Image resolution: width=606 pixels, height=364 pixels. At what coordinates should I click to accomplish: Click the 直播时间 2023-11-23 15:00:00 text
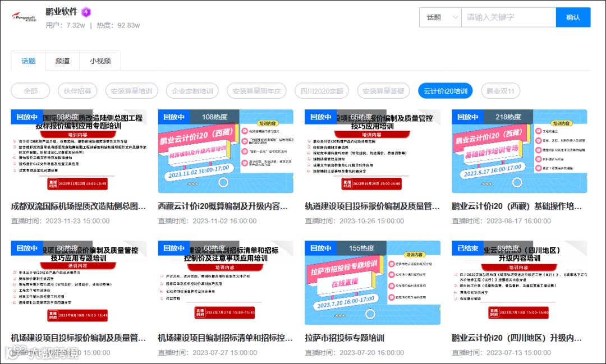60,221
